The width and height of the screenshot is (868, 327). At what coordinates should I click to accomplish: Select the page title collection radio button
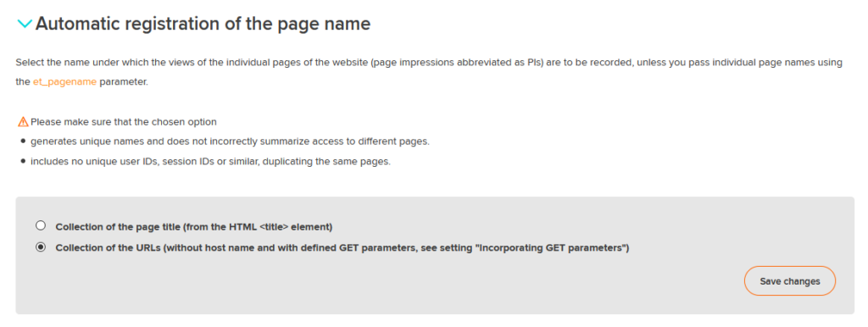[x=41, y=225]
